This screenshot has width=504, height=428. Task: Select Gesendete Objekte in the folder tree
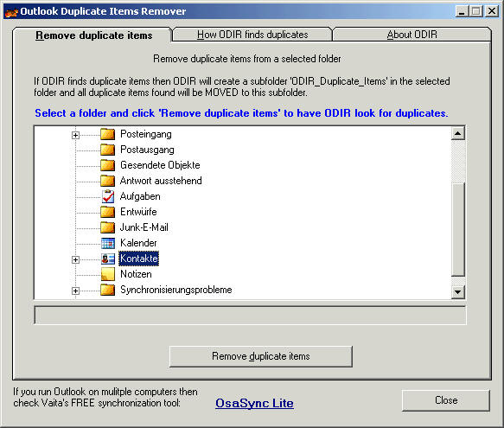point(160,165)
